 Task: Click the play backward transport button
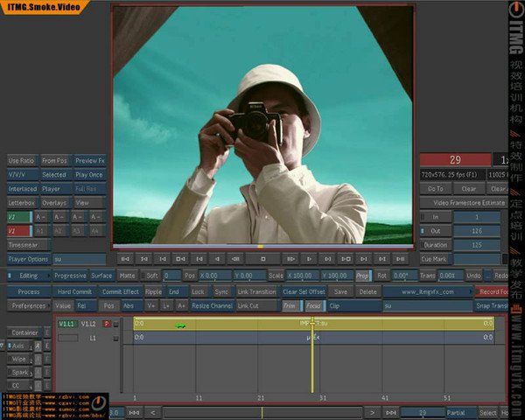tap(216, 259)
